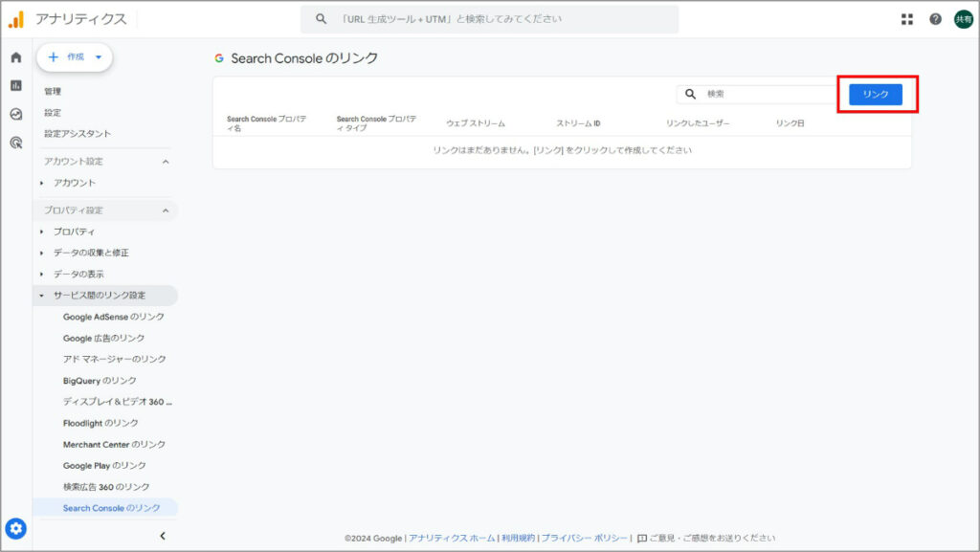
Task: Open Merchant Center のリンク
Action: [x=115, y=444]
